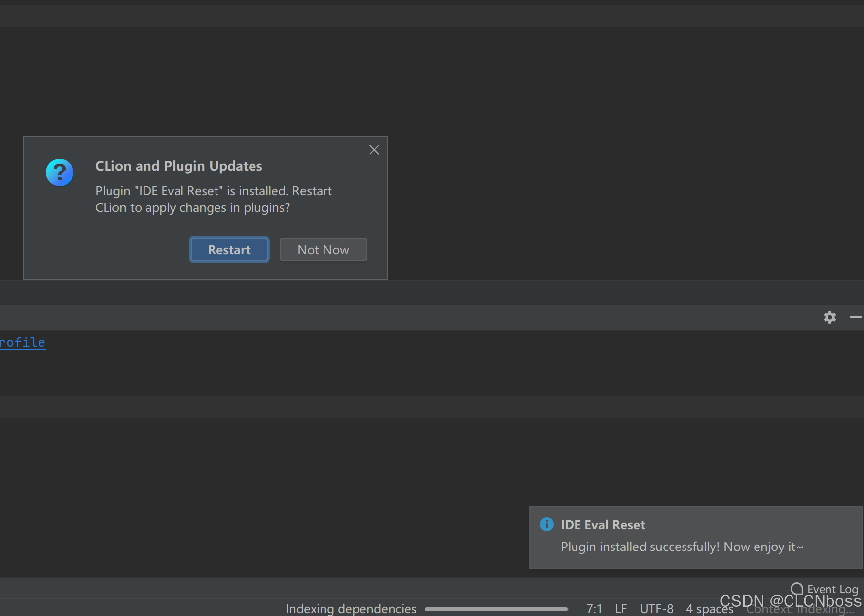
Task: Hide the tool window with the minus icon
Action: 856,317
